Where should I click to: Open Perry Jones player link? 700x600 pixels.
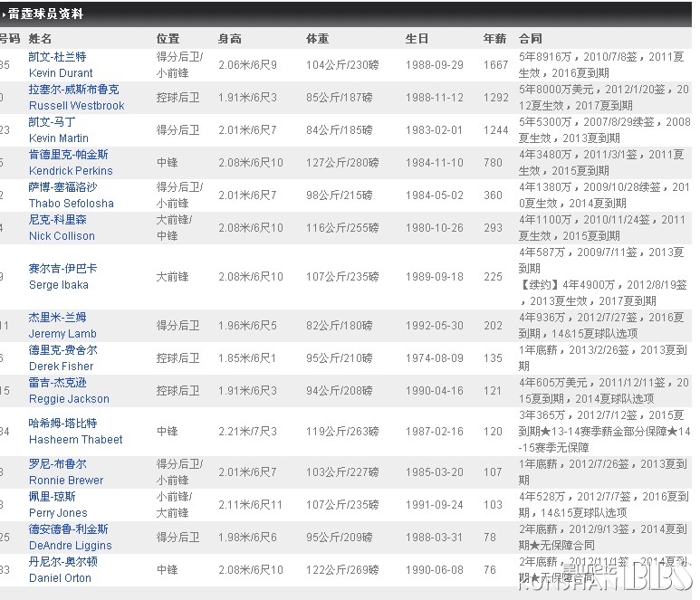[x=58, y=512]
